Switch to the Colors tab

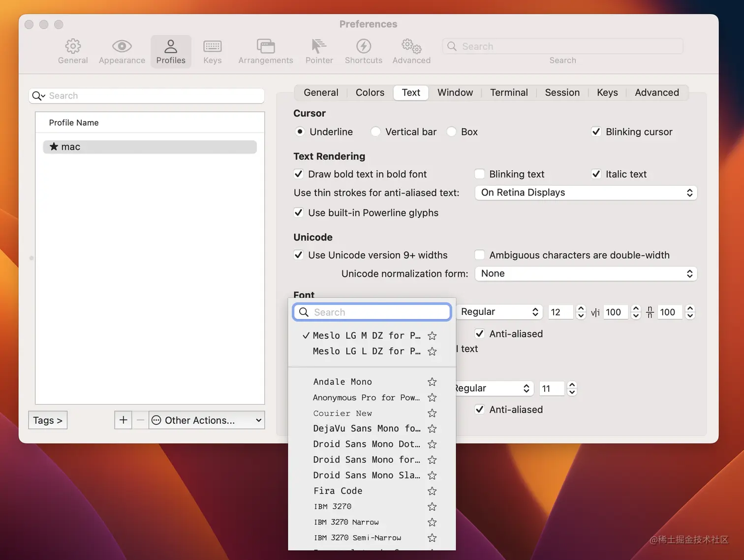click(x=370, y=93)
